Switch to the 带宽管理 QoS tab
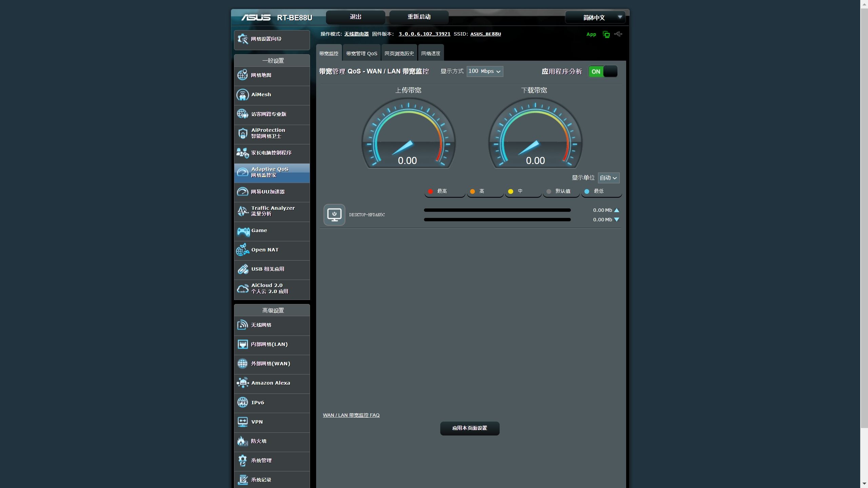This screenshot has width=868, height=488. point(362,54)
